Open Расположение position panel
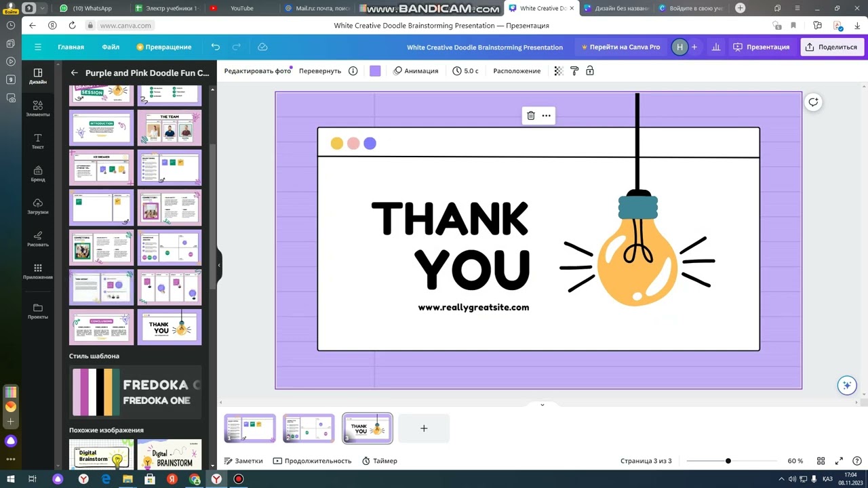This screenshot has height=488, width=868. click(517, 70)
